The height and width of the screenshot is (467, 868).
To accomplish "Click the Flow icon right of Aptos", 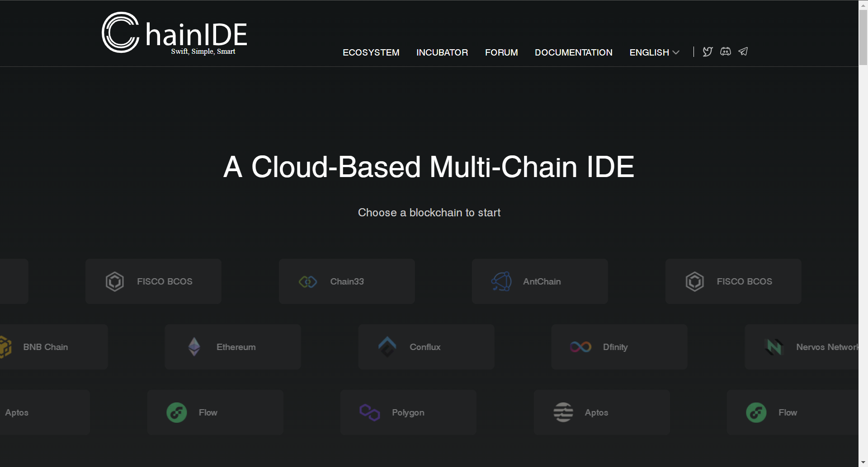I will click(756, 412).
